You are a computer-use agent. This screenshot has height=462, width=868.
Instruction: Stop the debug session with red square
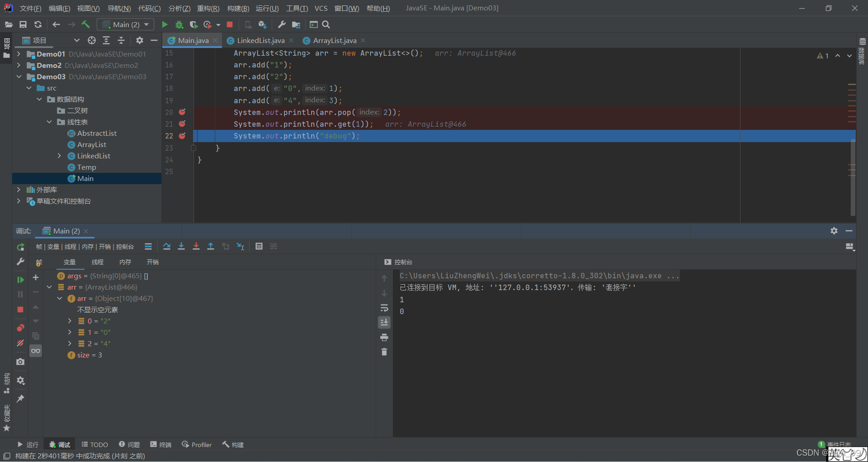pyautogui.click(x=20, y=310)
